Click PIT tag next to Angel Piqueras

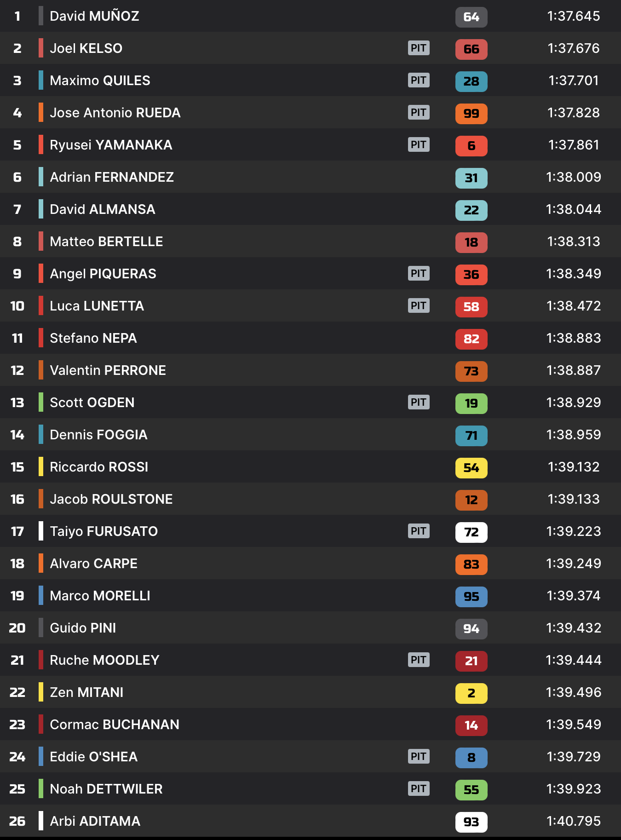point(419,274)
